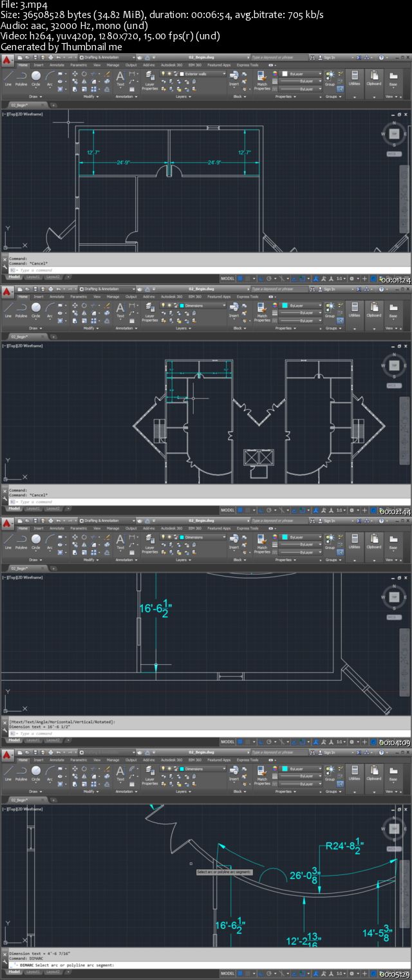This screenshot has width=412, height=980.
Task: Open Utilities panel icon in the 00:01:24 frame
Action: pyautogui.click(x=355, y=79)
